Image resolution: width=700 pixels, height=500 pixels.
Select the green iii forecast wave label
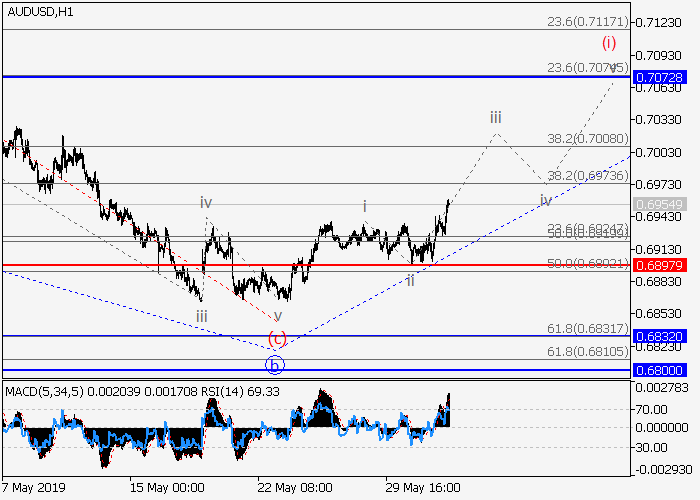pos(495,118)
